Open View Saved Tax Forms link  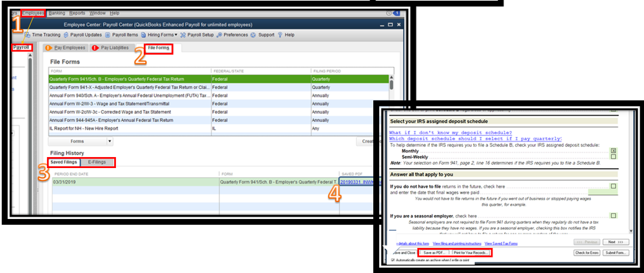pos(501,243)
